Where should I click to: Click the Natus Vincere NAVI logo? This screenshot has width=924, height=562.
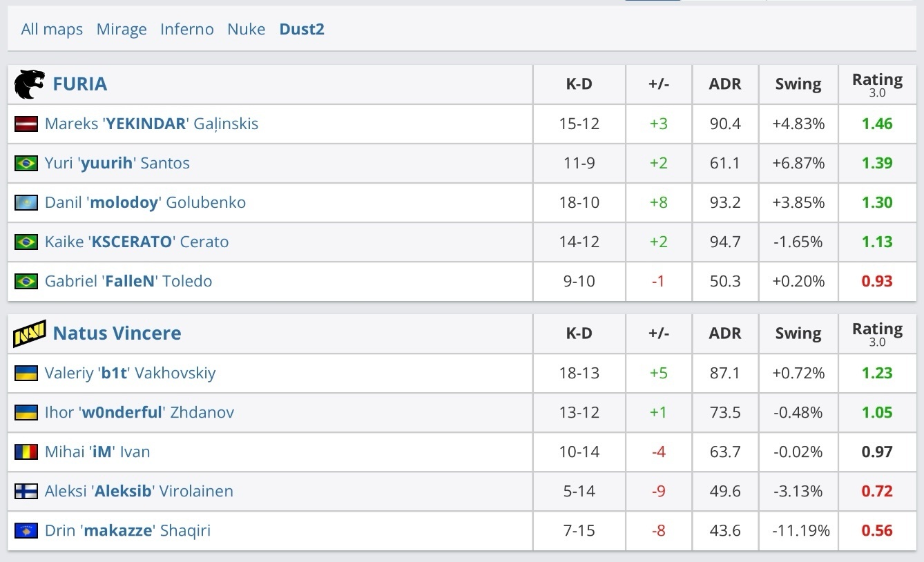(x=30, y=333)
